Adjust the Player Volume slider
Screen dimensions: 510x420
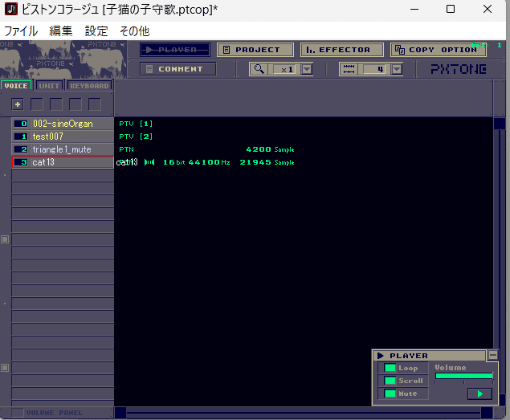pyautogui.click(x=464, y=376)
